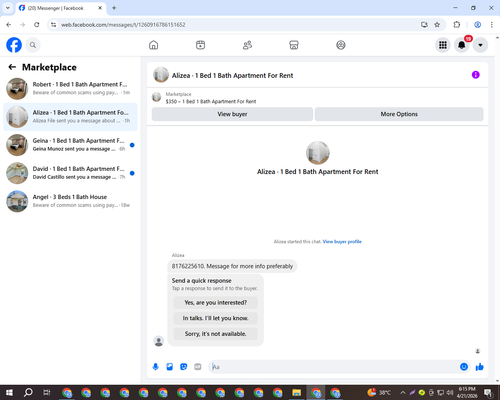Click the back arrow beside Marketplace
500x400 pixels.
pos(12,67)
